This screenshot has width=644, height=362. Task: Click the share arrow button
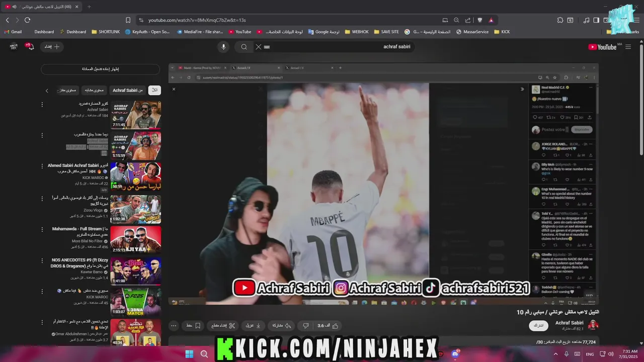pos(282,326)
